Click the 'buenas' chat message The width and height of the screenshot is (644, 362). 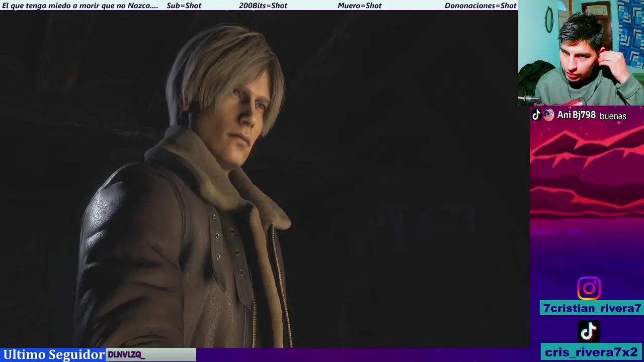pyautogui.click(x=613, y=116)
